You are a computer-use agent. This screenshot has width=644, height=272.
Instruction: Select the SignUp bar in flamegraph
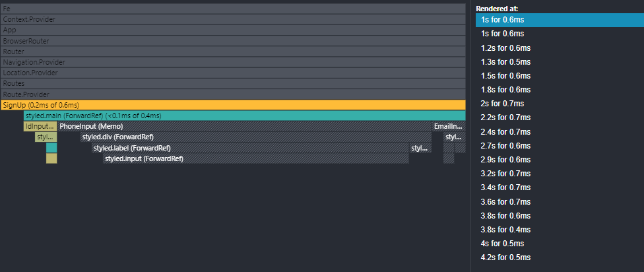click(x=233, y=105)
